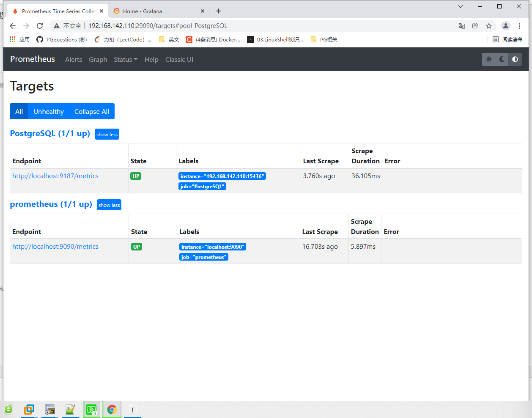Open the Docker CSDN bookmark
Viewport: 532px width, 418px height.
(213, 39)
